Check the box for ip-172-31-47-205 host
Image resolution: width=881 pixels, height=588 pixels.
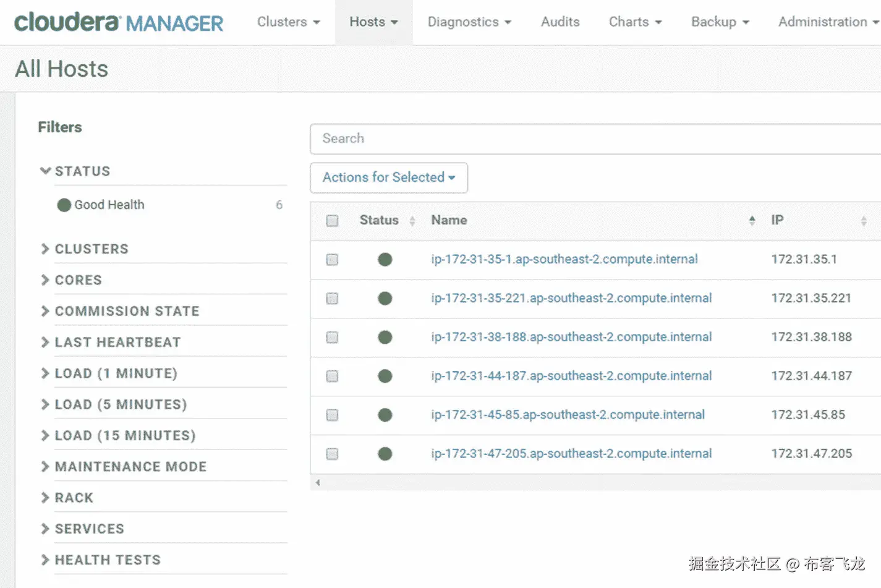(332, 454)
